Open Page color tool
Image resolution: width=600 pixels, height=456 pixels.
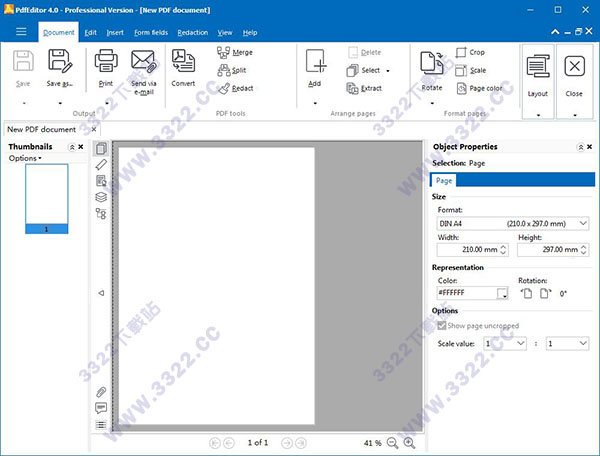(x=479, y=88)
